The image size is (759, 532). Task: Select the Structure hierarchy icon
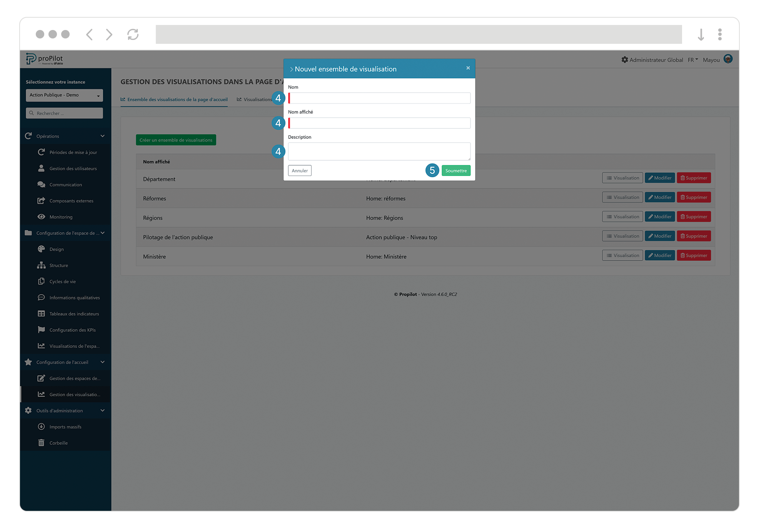click(x=42, y=265)
